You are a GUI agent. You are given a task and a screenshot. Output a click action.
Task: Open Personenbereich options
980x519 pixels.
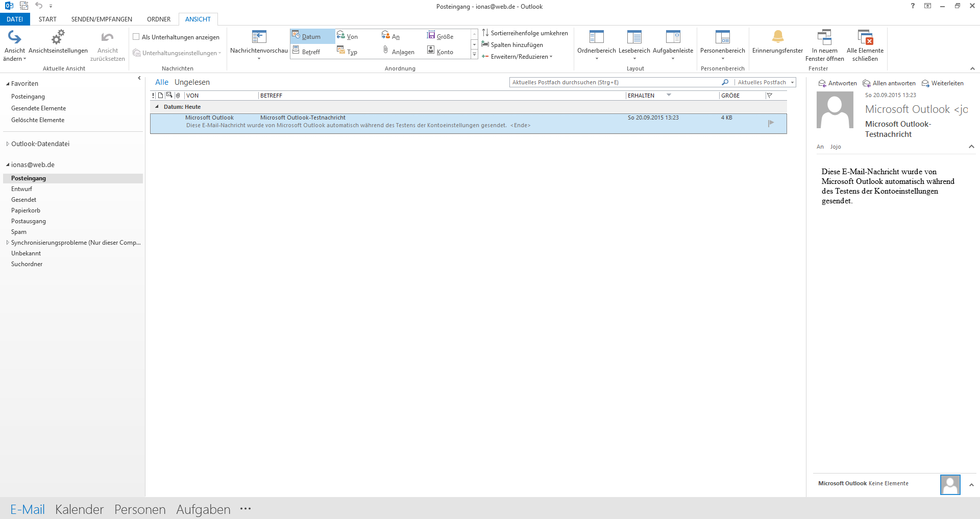point(722,45)
